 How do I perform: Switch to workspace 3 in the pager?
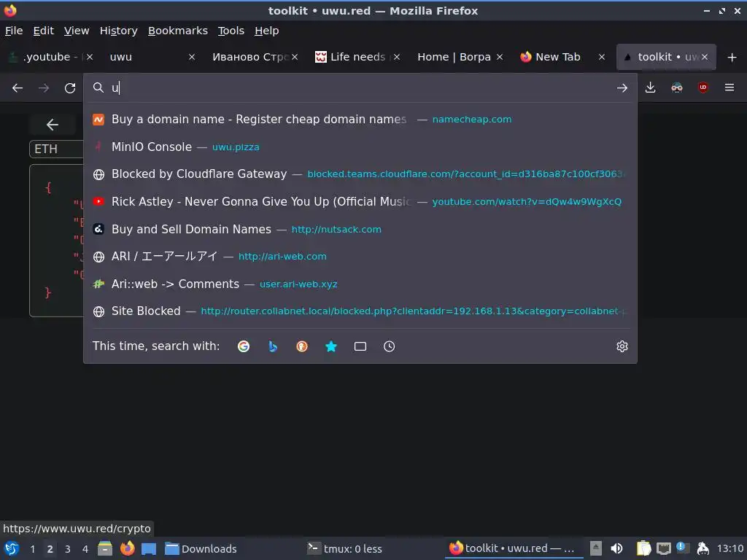(x=68, y=549)
